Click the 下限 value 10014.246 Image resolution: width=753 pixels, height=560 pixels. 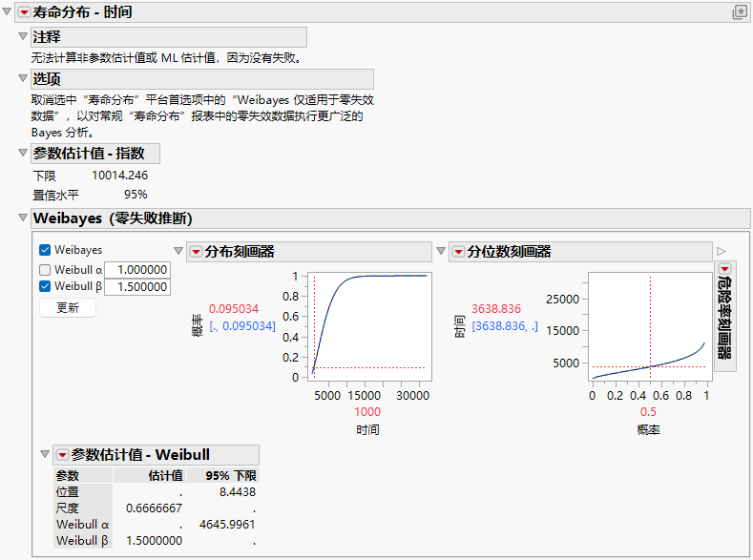click(x=120, y=176)
